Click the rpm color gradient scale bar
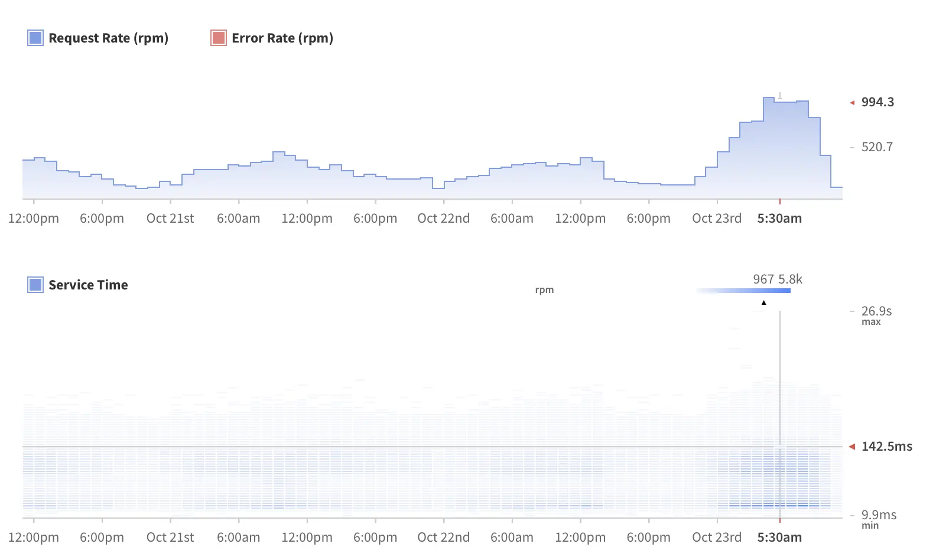Screen dimensions: 936x560 coord(743,291)
